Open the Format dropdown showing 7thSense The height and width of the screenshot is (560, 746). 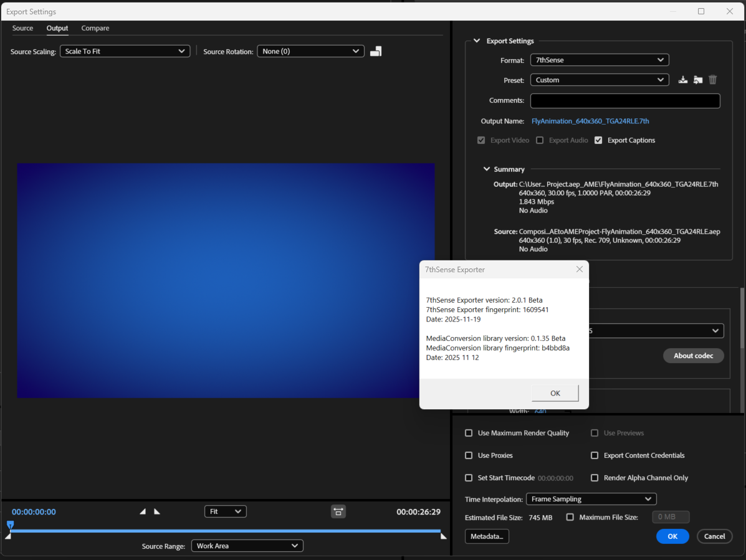[599, 60]
